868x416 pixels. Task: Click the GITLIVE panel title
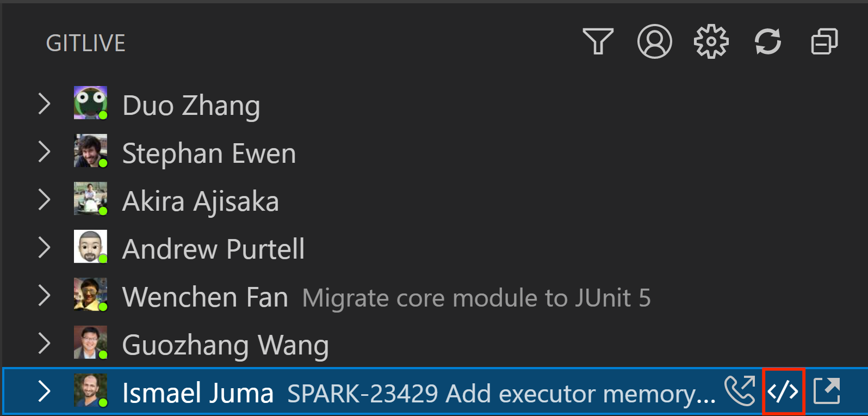click(x=85, y=43)
